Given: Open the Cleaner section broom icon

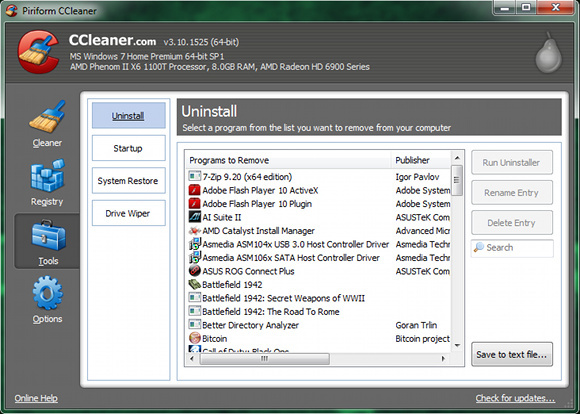Looking at the screenshot, I should click(x=47, y=117).
